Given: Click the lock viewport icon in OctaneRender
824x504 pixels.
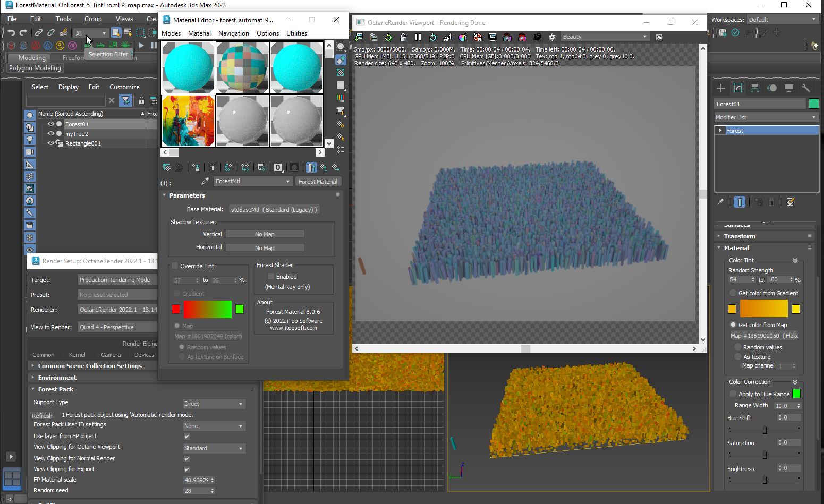Looking at the screenshot, I should pyautogui.click(x=403, y=37).
